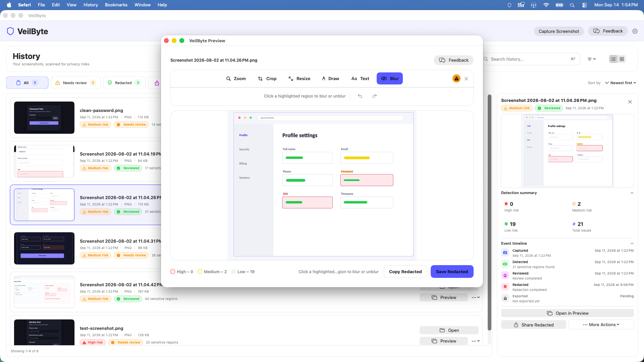Pick the Text tool
This screenshot has width=644, height=362.
point(360,78)
